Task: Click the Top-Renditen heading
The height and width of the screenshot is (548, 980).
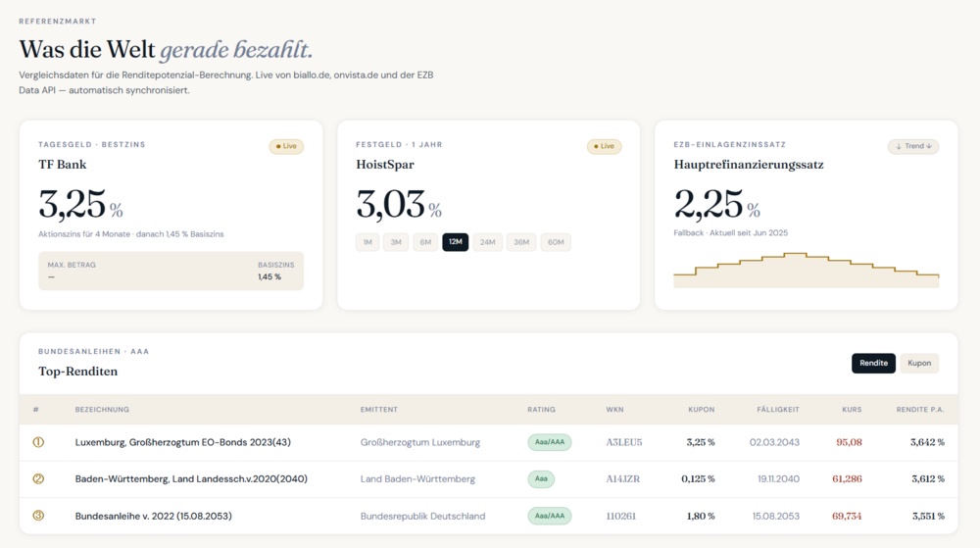Action: [78, 372]
